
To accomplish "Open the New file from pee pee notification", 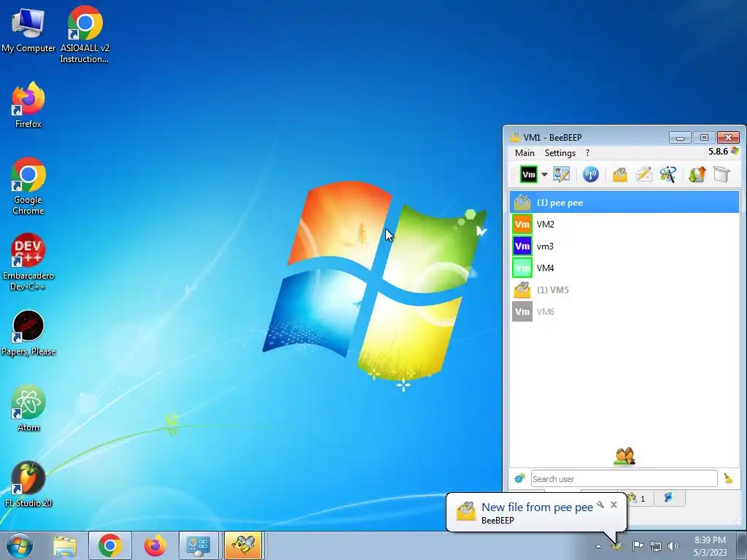I will click(537, 507).
